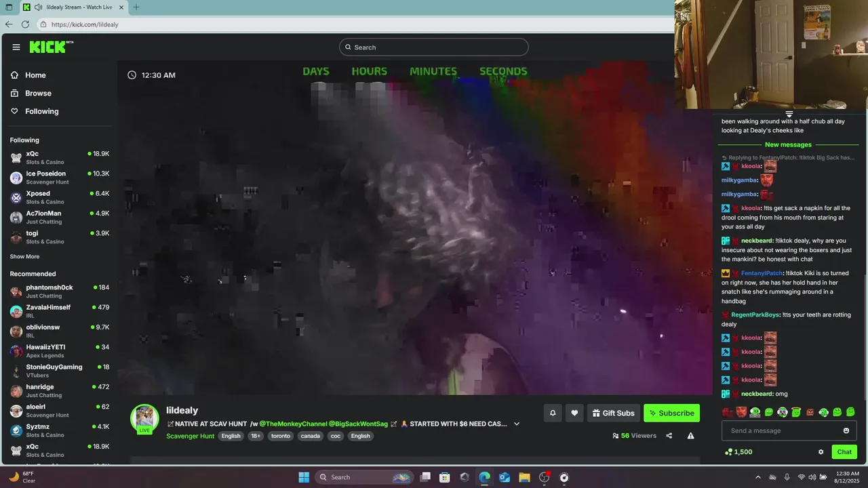Open Outlook from taskbar

pyautogui.click(x=504, y=477)
